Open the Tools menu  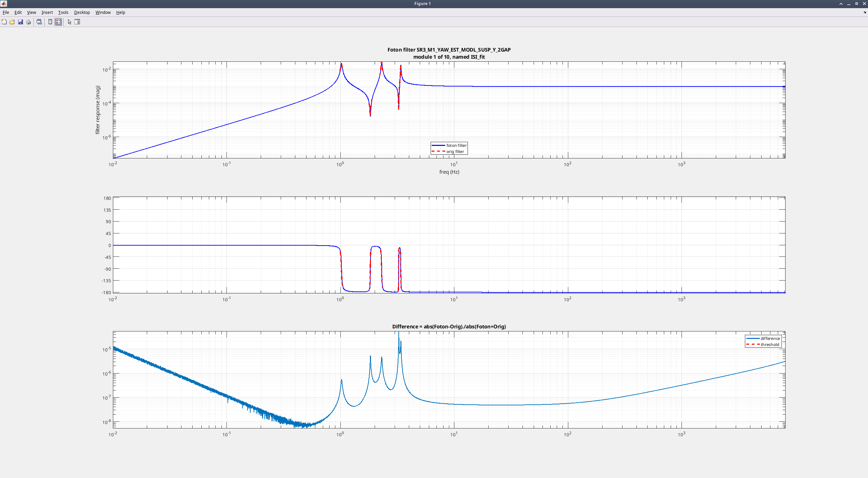pyautogui.click(x=63, y=12)
